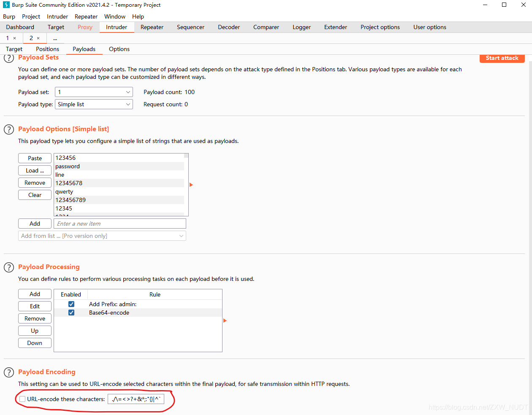532x415 pixels.
Task: Open help for Payload Processing section
Action: click(x=9, y=267)
